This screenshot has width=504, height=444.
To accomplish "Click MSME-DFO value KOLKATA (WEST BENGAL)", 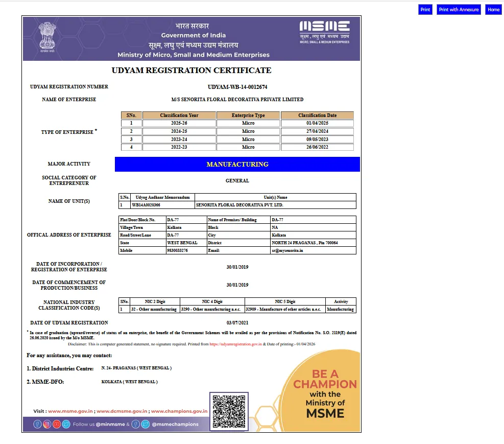I will (x=130, y=382).
